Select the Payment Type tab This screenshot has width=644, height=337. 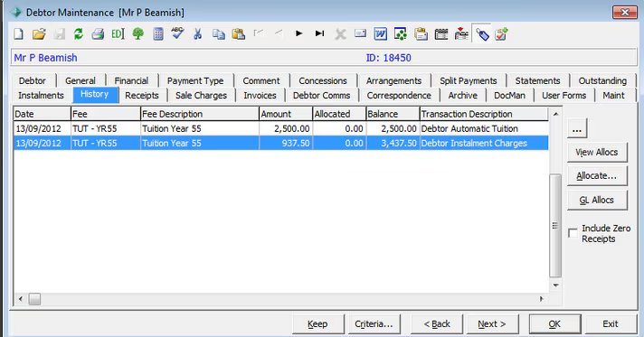pyautogui.click(x=195, y=80)
